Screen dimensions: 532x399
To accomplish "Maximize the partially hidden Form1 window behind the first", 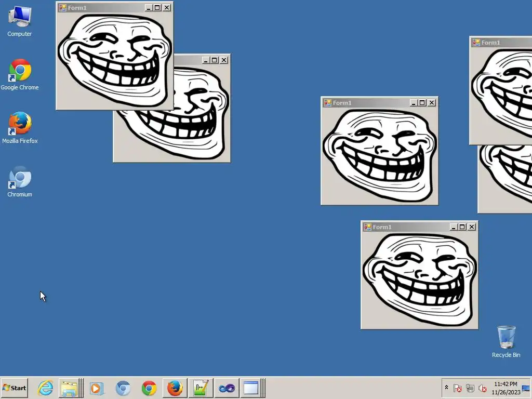I will pos(215,60).
